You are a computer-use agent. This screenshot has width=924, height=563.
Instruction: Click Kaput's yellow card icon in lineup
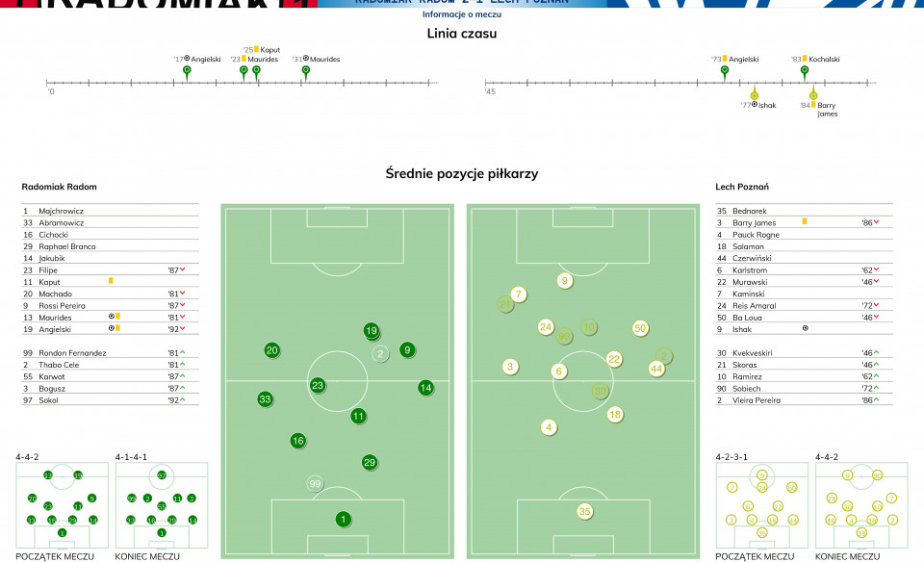point(111,281)
